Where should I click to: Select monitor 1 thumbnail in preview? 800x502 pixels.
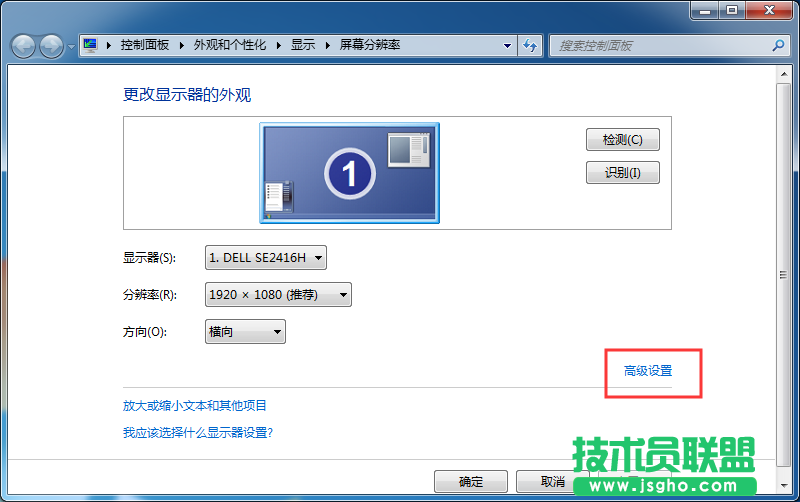click(x=349, y=173)
